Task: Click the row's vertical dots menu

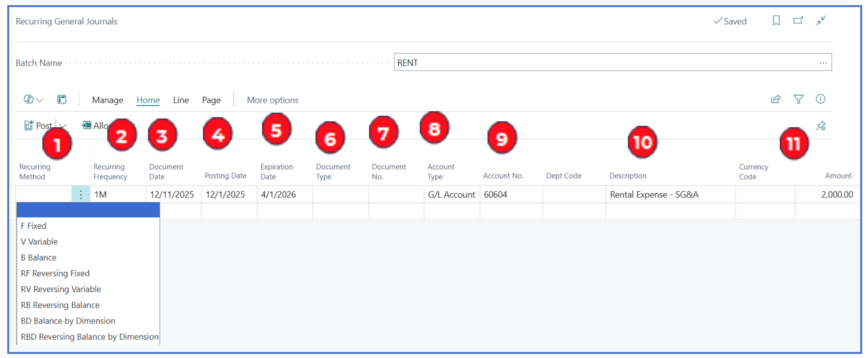Action: 81,195
